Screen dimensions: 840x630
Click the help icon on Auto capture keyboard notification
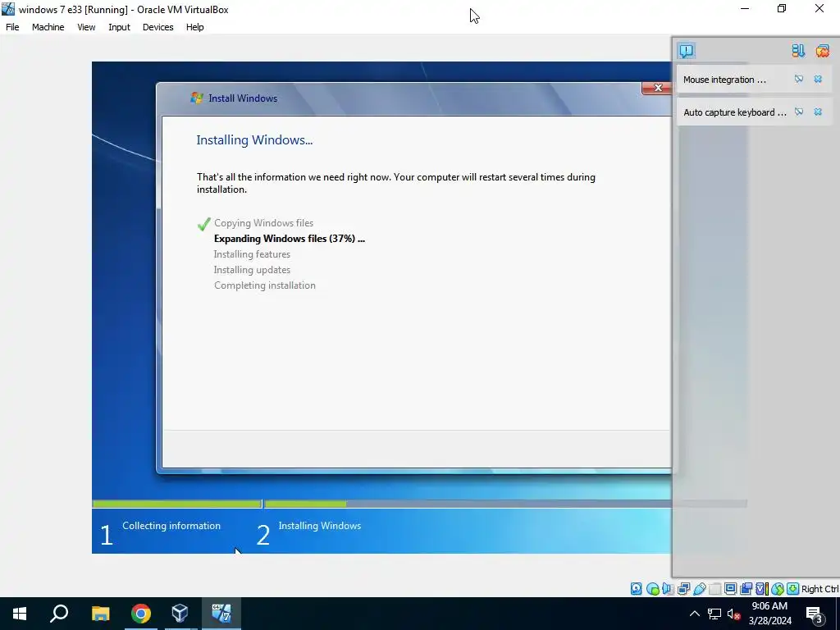coord(799,112)
